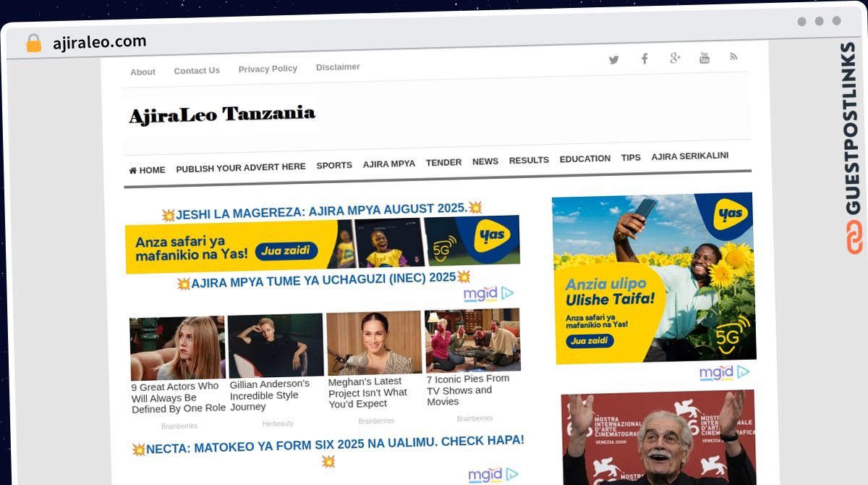Open PUBLISH YOUR ADVERT HERE menu item
The height and width of the screenshot is (485, 868).
[x=241, y=167]
